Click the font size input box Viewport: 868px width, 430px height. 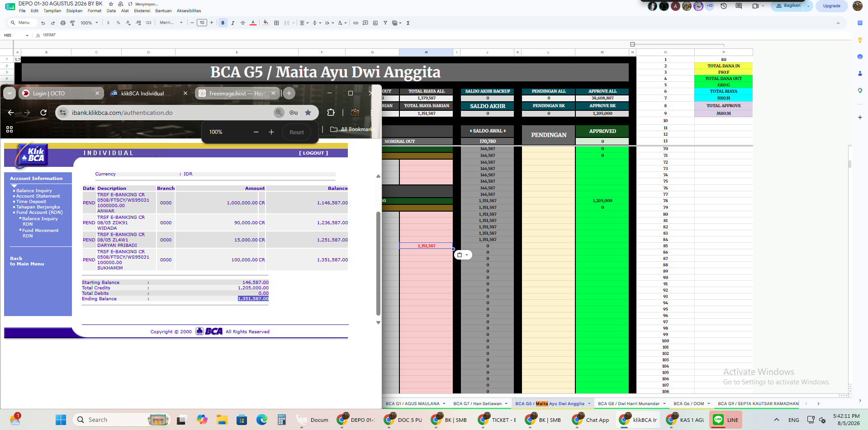pos(202,23)
